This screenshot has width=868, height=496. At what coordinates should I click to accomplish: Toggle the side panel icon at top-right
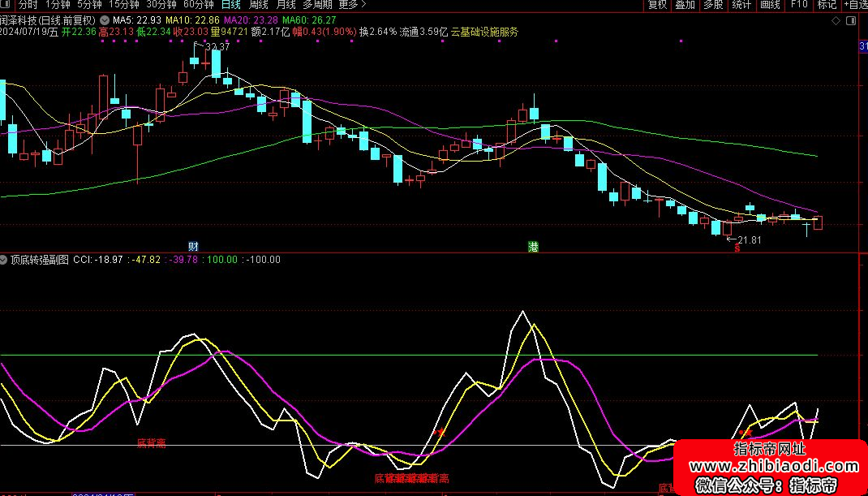pyautogui.click(x=851, y=21)
